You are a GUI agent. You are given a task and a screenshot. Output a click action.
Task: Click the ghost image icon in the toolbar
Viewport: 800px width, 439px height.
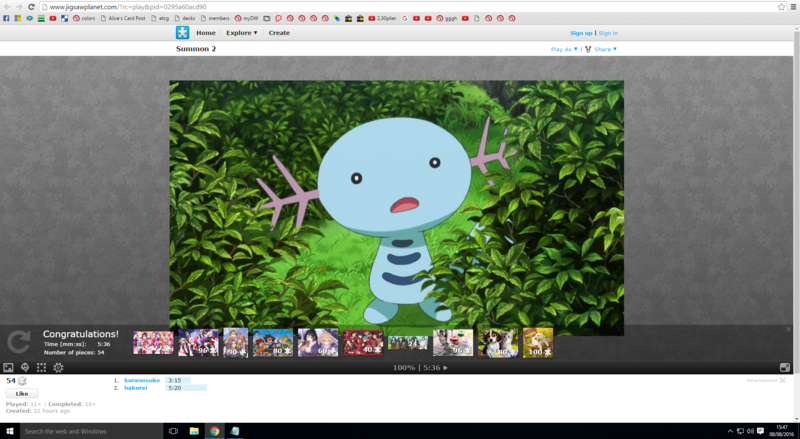click(24, 368)
